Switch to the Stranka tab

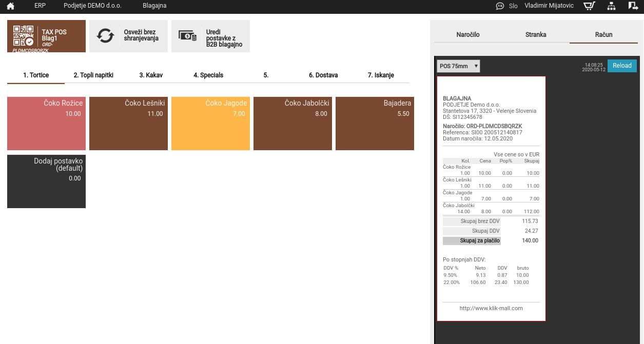click(x=536, y=35)
